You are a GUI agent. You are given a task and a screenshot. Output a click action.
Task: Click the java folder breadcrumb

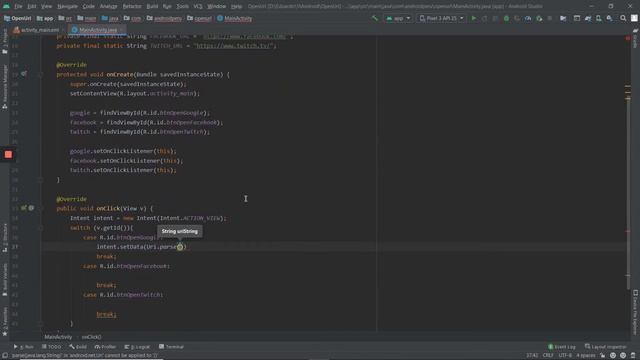110,18
